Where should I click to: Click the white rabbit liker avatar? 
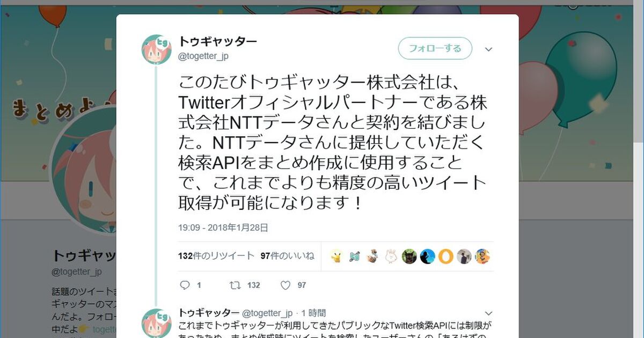point(391,256)
